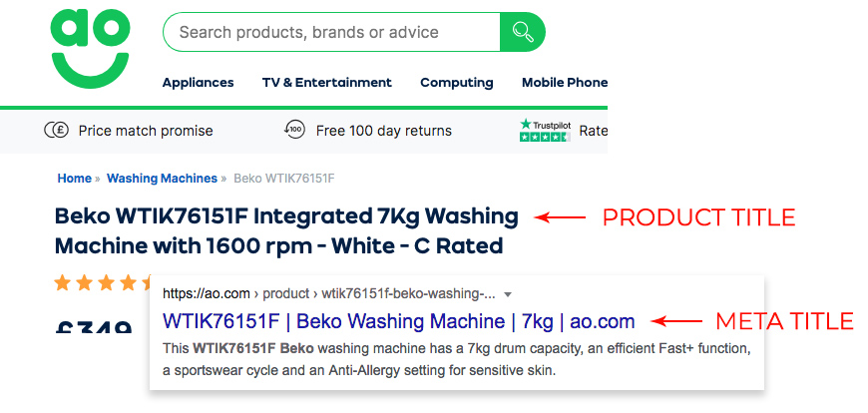Open the TV & Entertainment menu
Screen dimensions: 868x413
[326, 83]
